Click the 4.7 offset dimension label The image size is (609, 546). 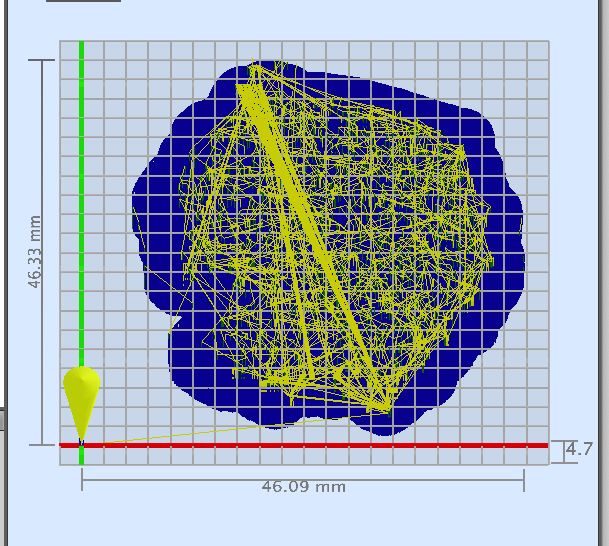[579, 450]
